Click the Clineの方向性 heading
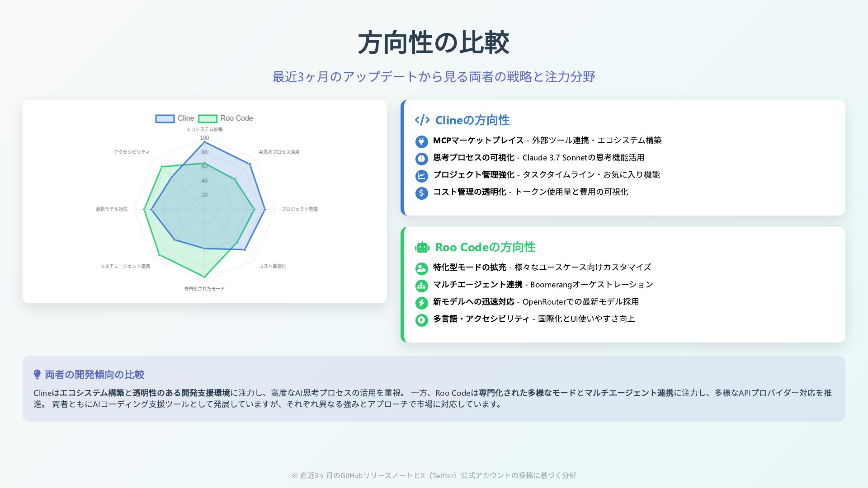The width and height of the screenshot is (868, 488). [472, 120]
